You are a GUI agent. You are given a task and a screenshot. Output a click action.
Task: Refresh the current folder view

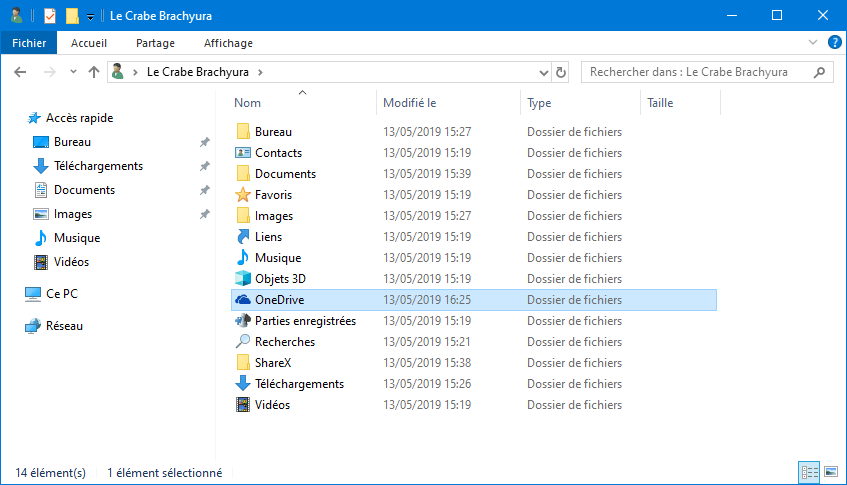tap(561, 72)
